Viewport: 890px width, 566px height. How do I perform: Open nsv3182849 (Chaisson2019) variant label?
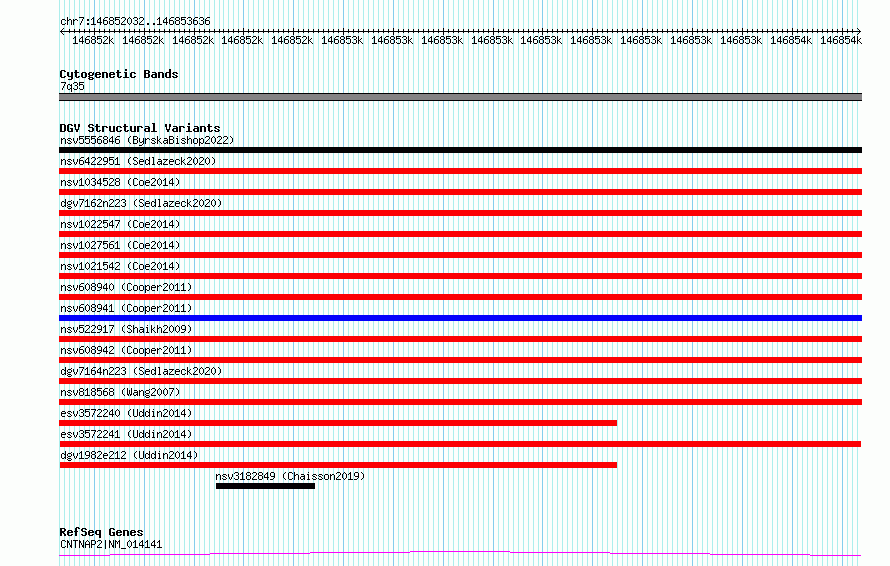click(290, 476)
